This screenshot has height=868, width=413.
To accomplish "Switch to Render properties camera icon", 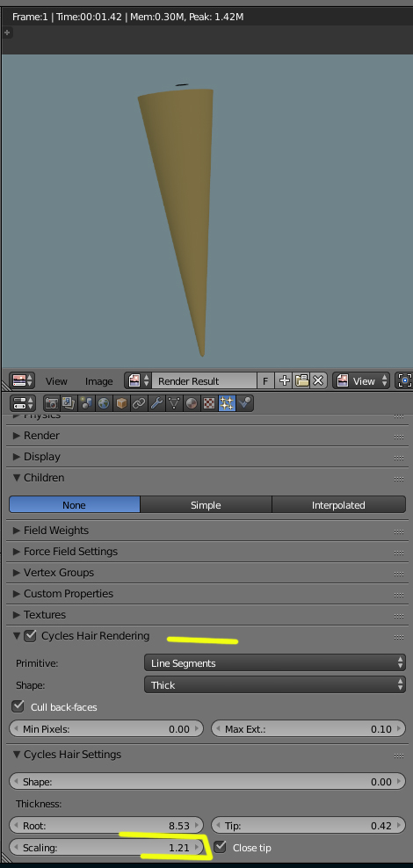I will pos(52,403).
